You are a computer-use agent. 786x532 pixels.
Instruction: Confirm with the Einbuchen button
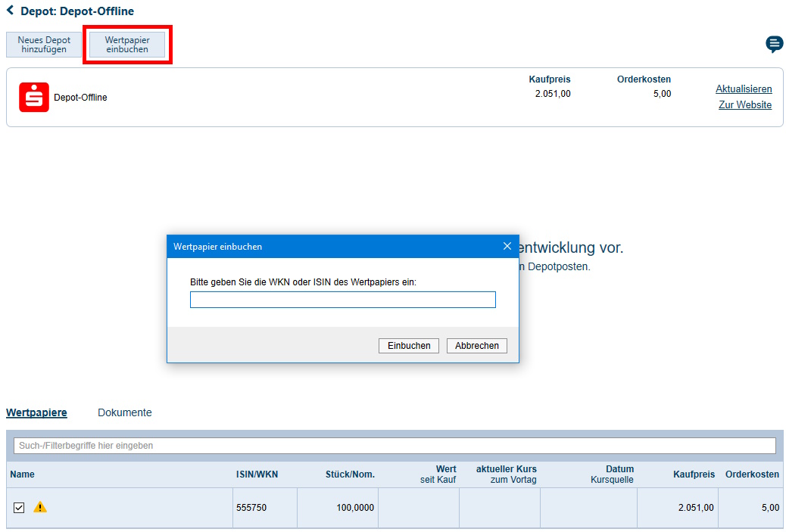click(409, 346)
